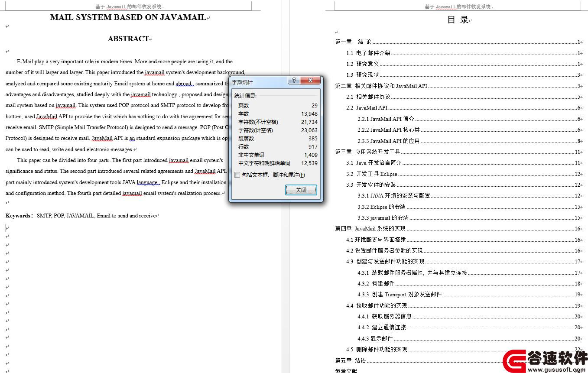This screenshot has width=588, height=373.
Task: Open TOC entry 4.2 设置邮件服务器参数的实现
Action: 463,250
